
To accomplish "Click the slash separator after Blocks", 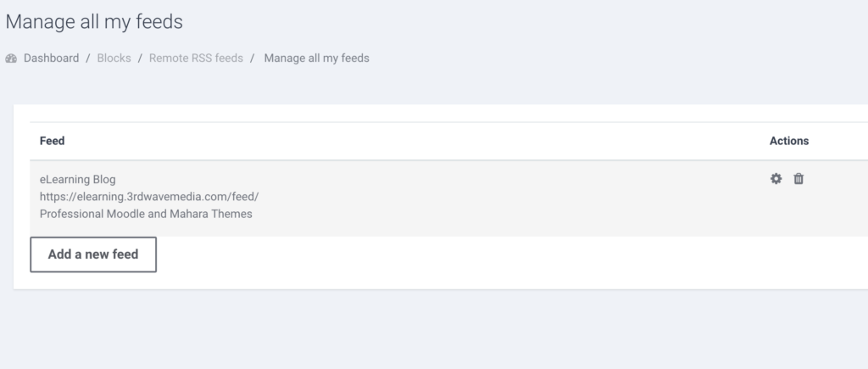I will [140, 59].
